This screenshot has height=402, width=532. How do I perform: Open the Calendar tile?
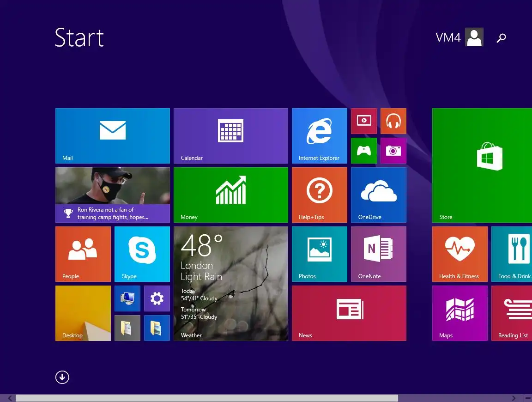click(231, 136)
